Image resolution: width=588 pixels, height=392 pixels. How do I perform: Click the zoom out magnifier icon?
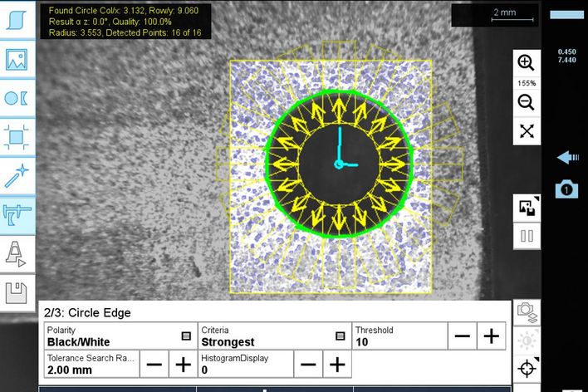tap(526, 102)
